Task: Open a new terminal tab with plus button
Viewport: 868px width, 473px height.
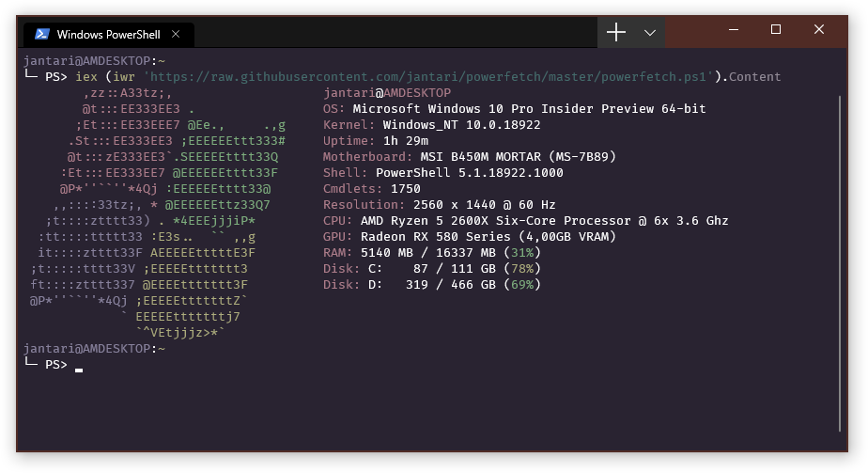Action: click(615, 33)
